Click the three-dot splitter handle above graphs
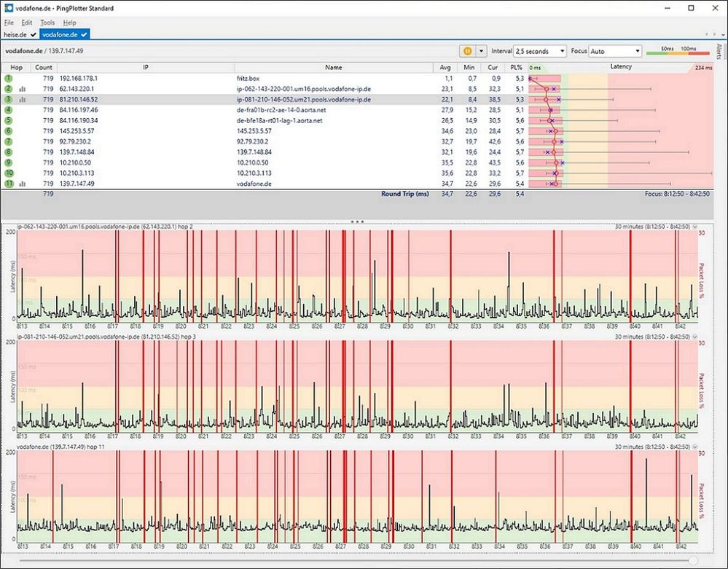 (x=357, y=222)
